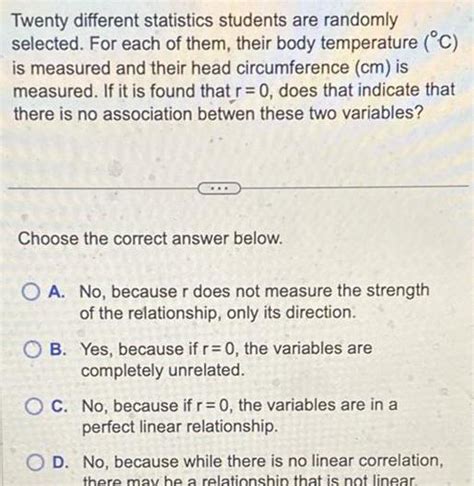Click the bold letter D label
Viewport: 474px width, 486px height.
(x=60, y=462)
